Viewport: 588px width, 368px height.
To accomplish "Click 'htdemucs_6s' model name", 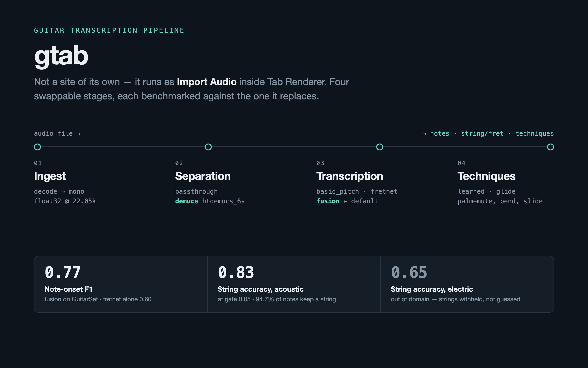I will tap(223, 201).
